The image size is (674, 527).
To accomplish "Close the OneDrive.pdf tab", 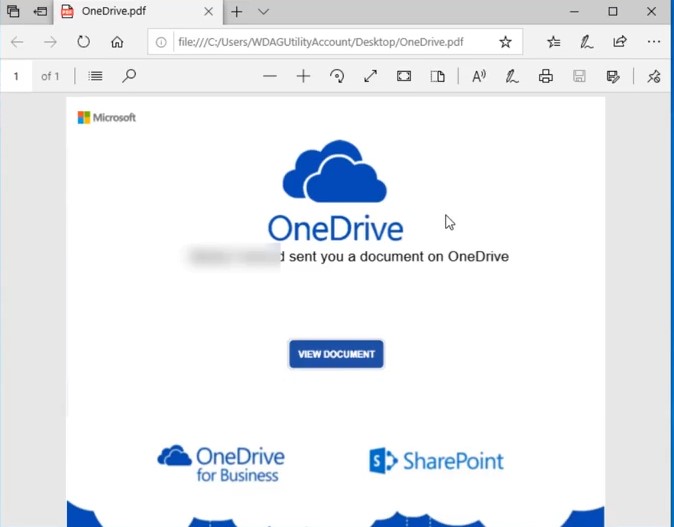I will coord(208,12).
